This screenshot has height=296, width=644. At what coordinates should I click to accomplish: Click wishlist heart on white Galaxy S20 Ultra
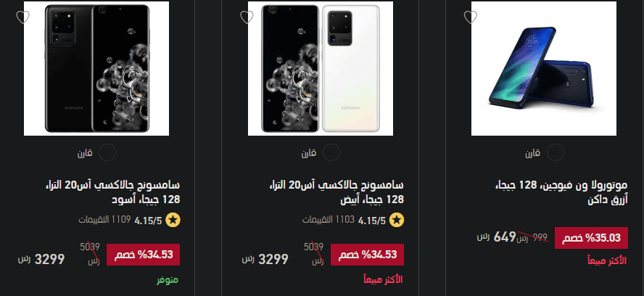click(x=247, y=17)
